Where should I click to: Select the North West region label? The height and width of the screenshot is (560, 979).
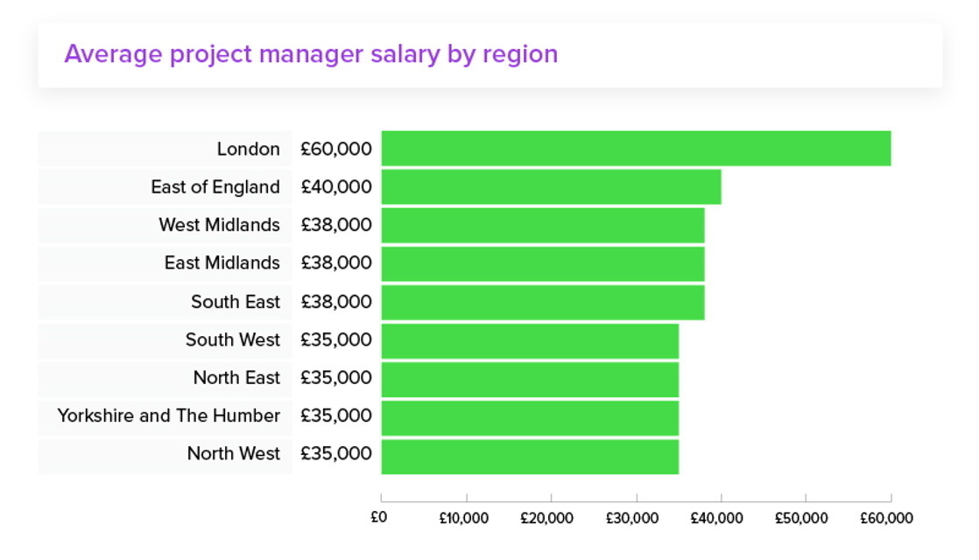coord(234,454)
